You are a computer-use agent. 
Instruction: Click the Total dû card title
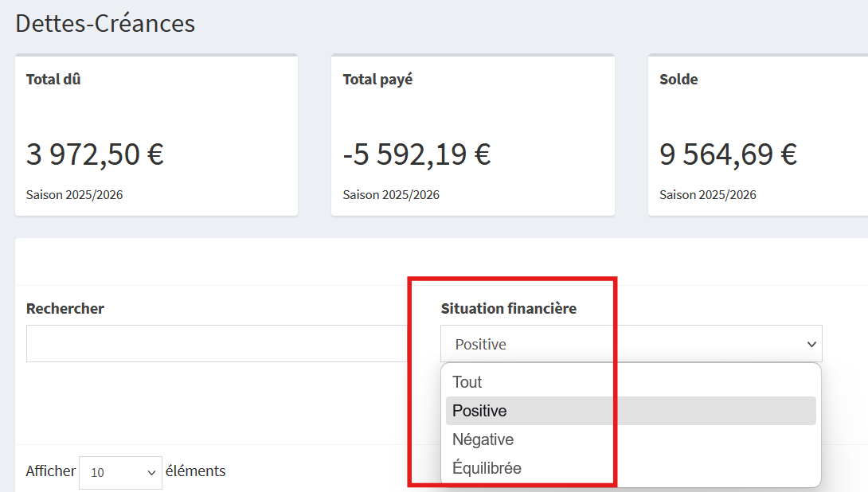[53, 80]
